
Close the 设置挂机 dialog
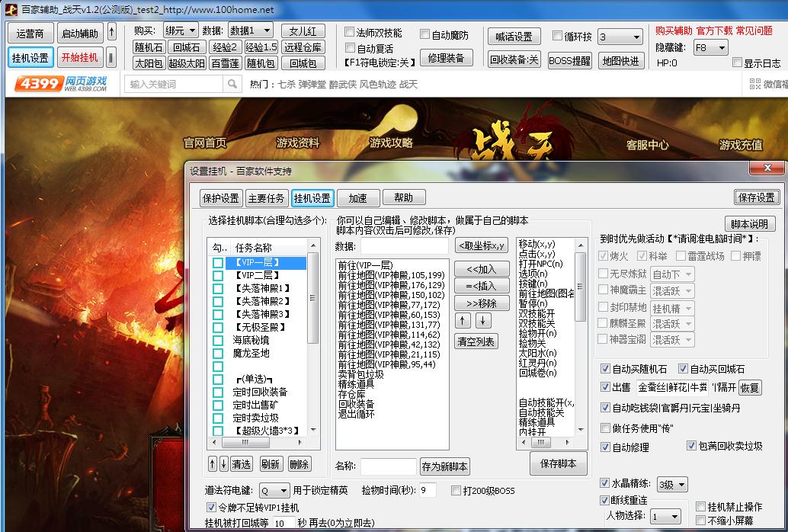point(767,168)
